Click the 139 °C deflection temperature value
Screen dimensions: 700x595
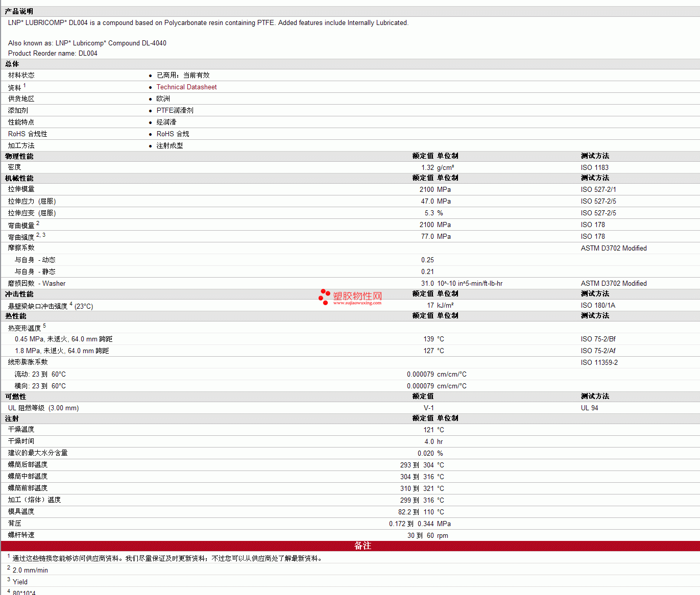click(x=433, y=339)
